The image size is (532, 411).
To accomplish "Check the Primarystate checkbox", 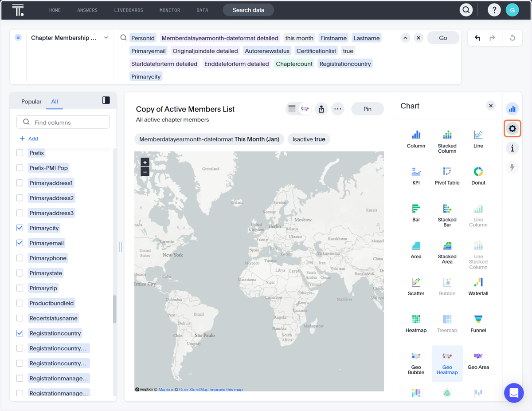I will [20, 273].
